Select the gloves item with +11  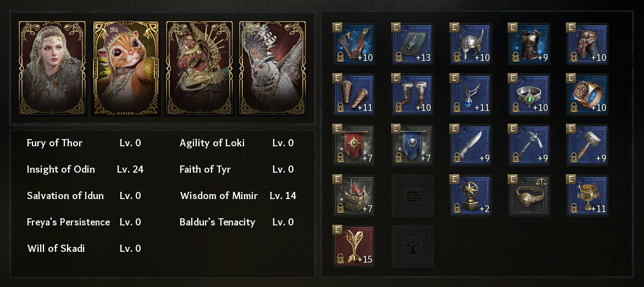[354, 94]
